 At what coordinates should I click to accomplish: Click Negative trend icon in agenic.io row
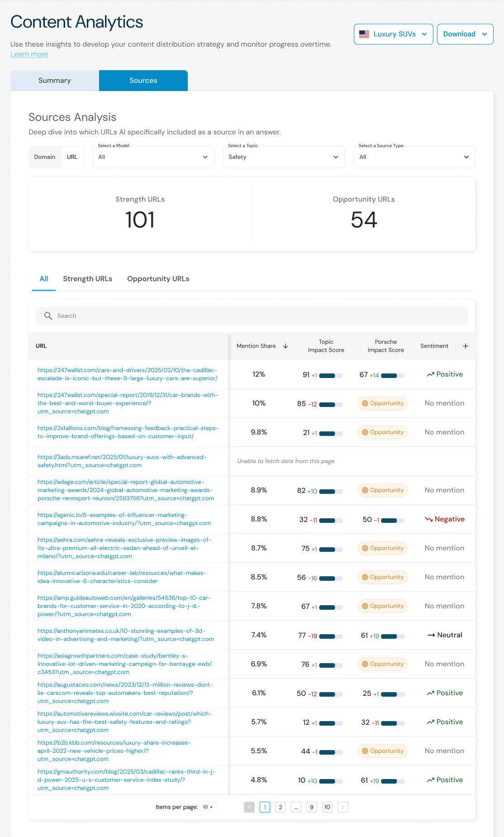[x=428, y=519]
